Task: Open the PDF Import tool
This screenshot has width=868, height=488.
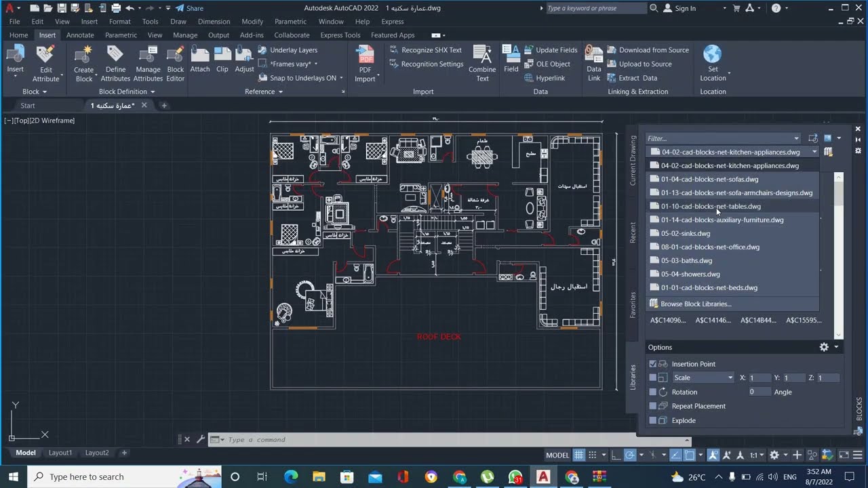Action: pos(365,64)
